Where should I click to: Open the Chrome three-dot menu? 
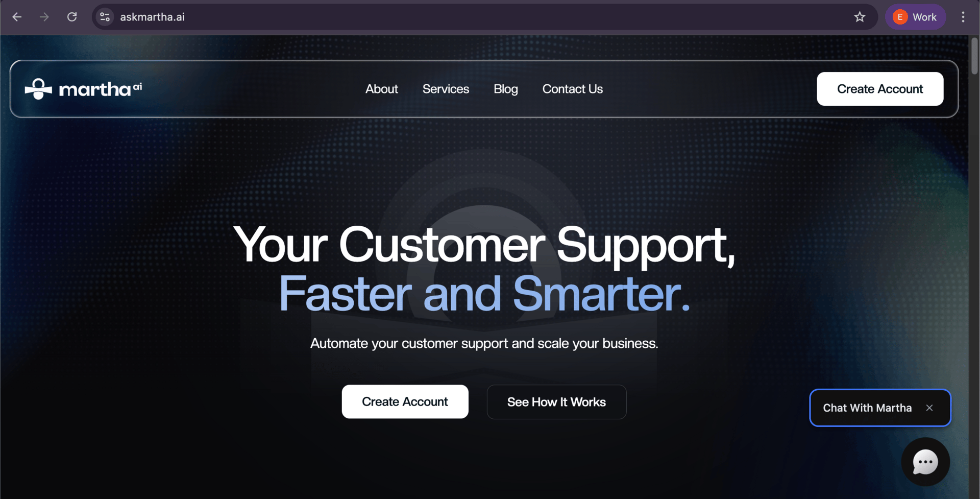(x=963, y=17)
